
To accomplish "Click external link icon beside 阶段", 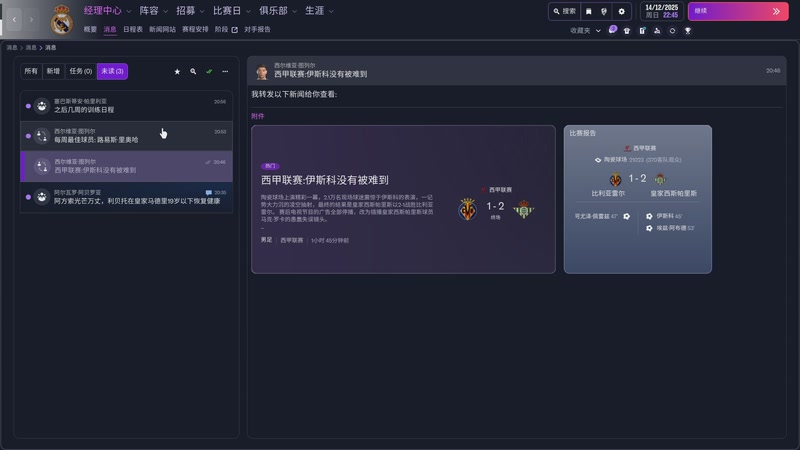I will click(x=235, y=30).
